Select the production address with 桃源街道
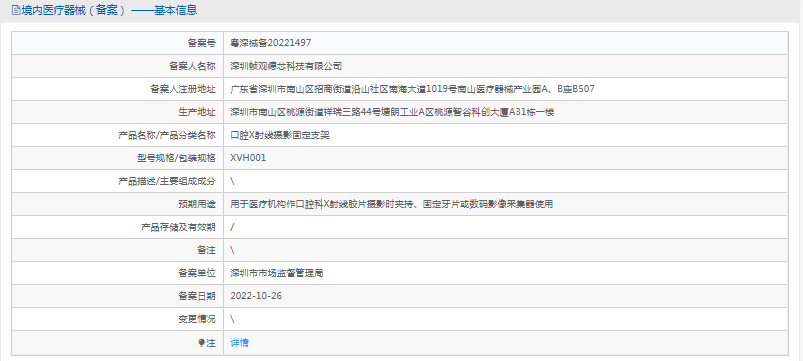This screenshot has height=361, width=803. (392, 112)
